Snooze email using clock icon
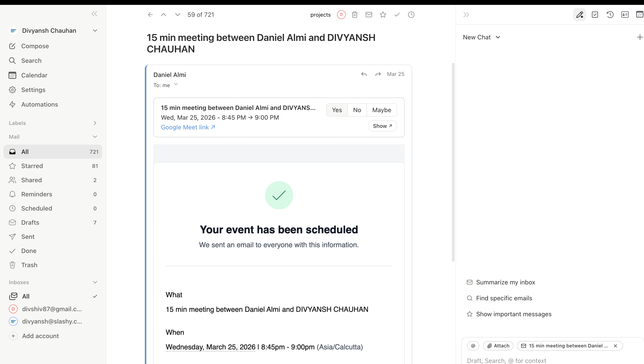 click(411, 15)
